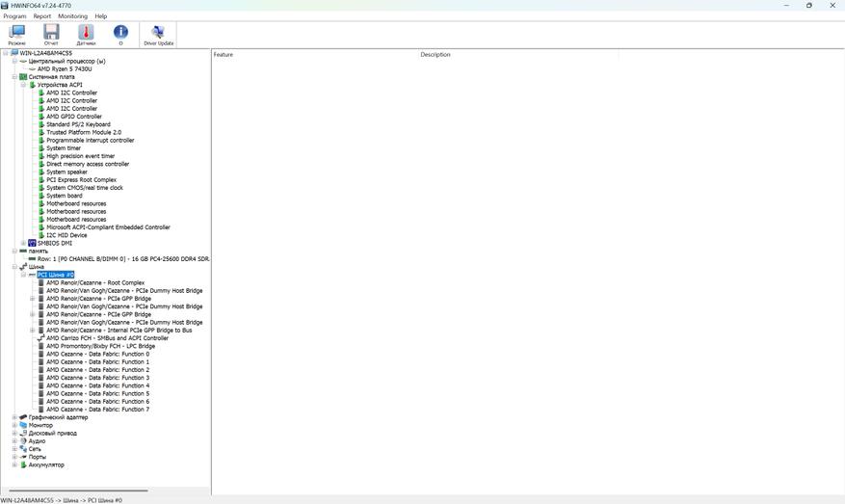Click the green icon beside Trusted Platform Module 2.0
Viewport: 845px width, 504px height.
(41, 132)
